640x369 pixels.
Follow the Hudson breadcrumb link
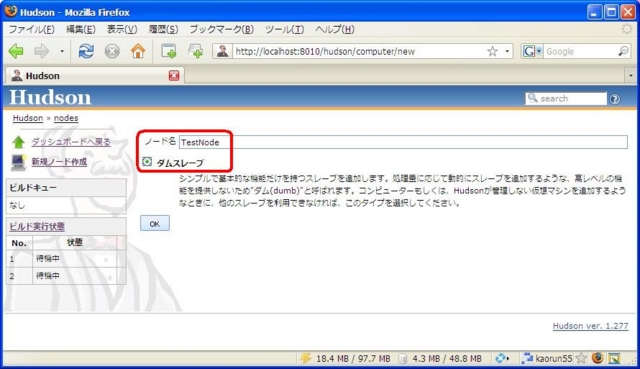(28, 118)
